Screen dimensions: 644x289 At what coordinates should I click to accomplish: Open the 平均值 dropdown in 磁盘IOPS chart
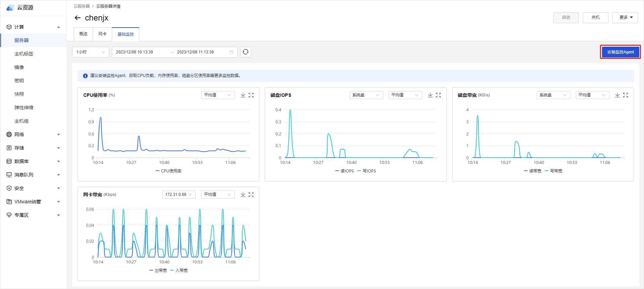(x=405, y=95)
